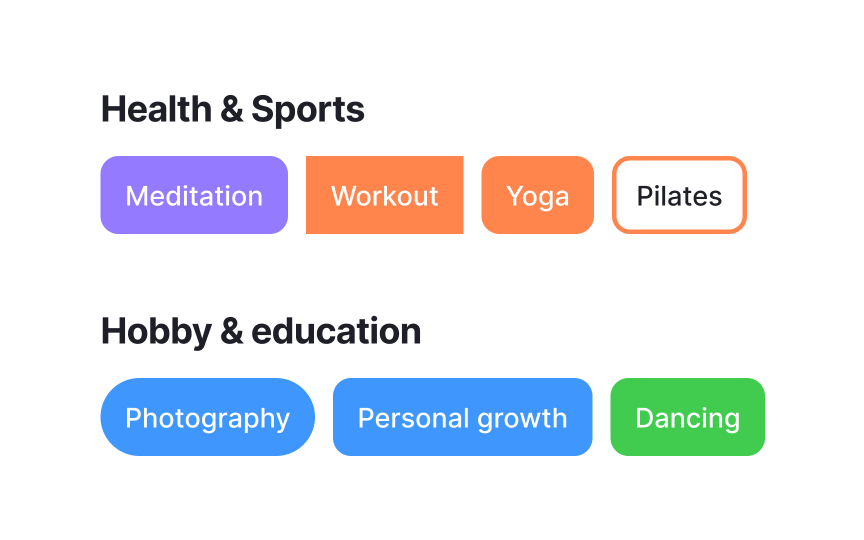This screenshot has width=864, height=540.
Task: Tap the fully rounded blue Photography pill
Action: 208,417
